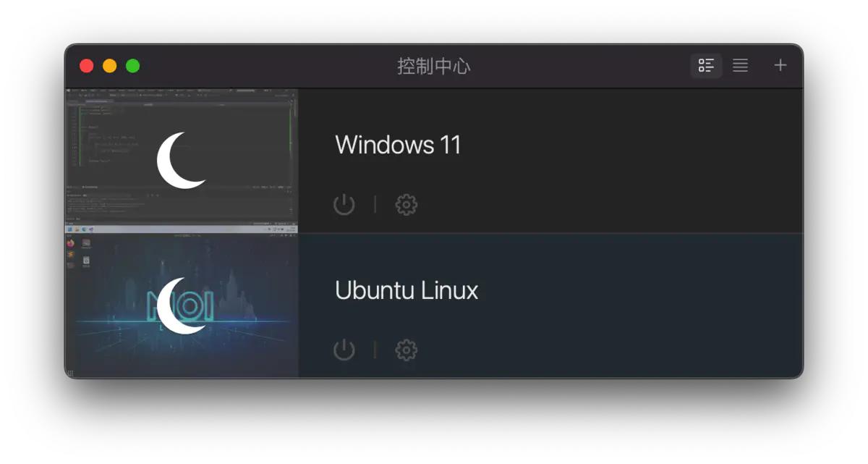
Task: Minimize window with the yellow button
Action: click(x=110, y=66)
